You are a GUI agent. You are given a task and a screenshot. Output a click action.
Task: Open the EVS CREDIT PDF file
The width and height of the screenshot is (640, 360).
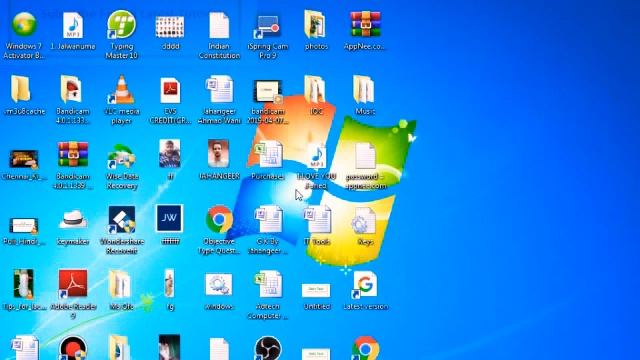pyautogui.click(x=170, y=90)
